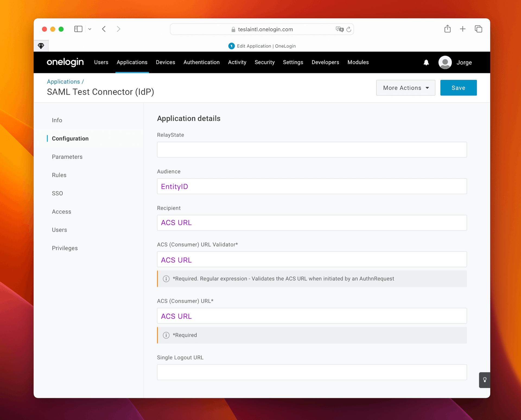Expand the More Actions dropdown

coord(405,88)
